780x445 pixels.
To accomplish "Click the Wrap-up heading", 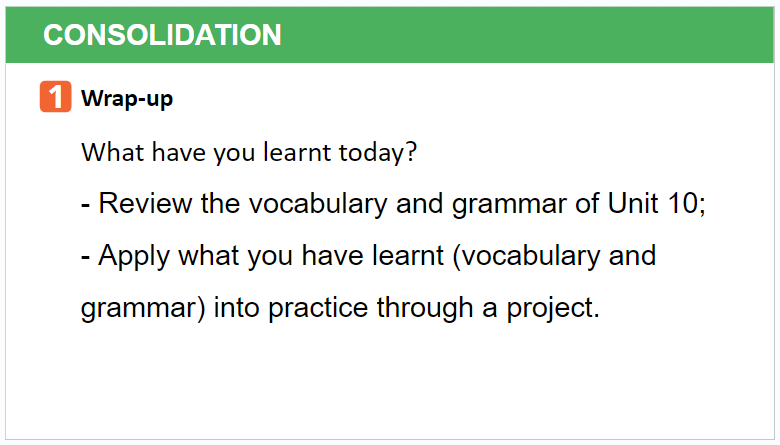I will pos(127,99).
